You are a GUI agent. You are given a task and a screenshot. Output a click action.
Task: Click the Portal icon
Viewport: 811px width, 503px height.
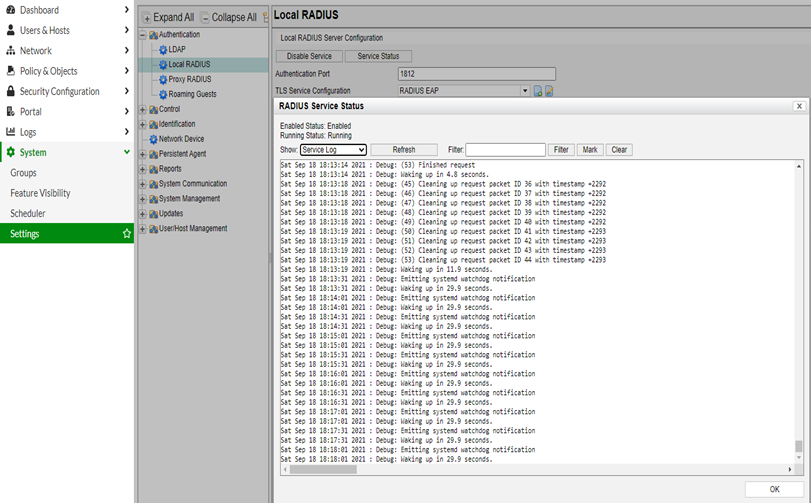(x=10, y=111)
